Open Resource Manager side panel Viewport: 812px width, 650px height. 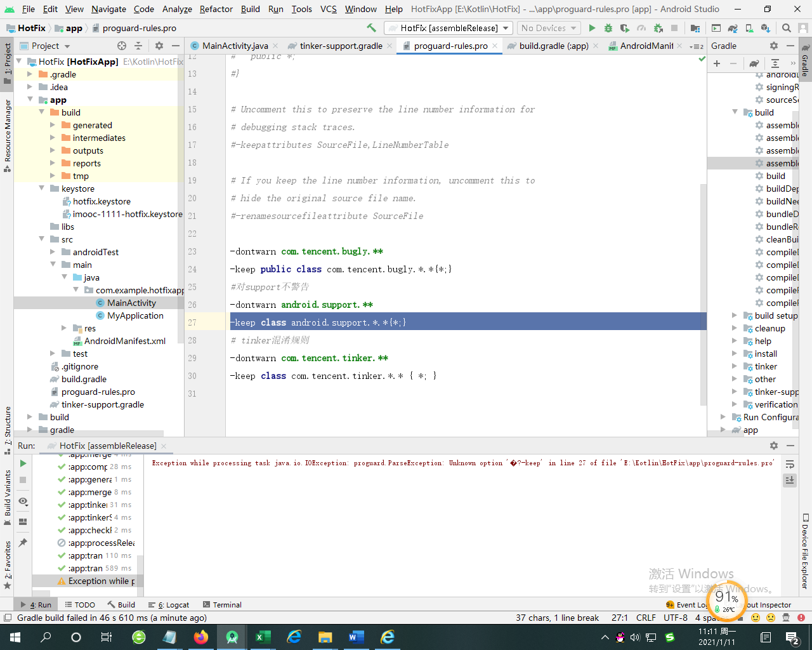(x=8, y=136)
